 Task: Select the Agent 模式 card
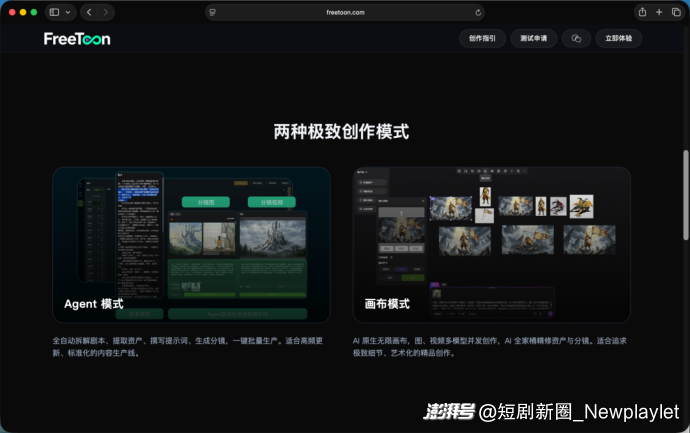[191, 245]
